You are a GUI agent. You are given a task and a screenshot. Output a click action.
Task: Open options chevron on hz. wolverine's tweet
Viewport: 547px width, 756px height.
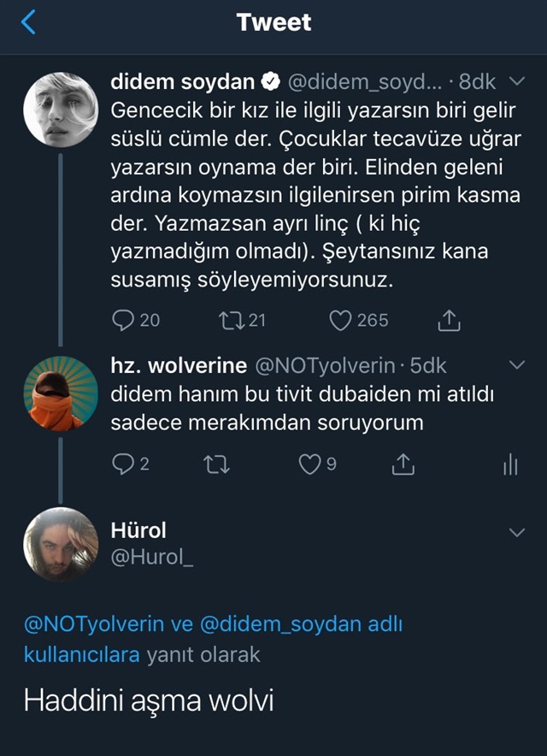coord(516,365)
